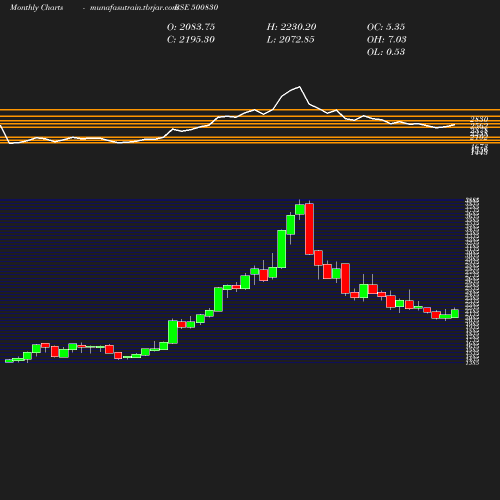The image size is (500, 500).
Task: Select the high value 'H: 2230.20'
Action: tap(291, 27)
